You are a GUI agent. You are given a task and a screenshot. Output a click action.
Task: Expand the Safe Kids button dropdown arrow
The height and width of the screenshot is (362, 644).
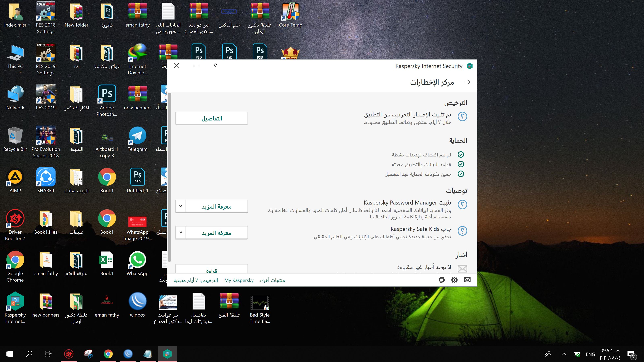(181, 233)
